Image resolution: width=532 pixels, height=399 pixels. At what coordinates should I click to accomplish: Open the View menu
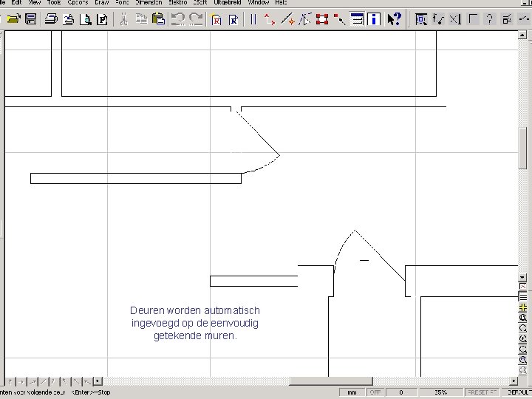(x=35, y=2)
